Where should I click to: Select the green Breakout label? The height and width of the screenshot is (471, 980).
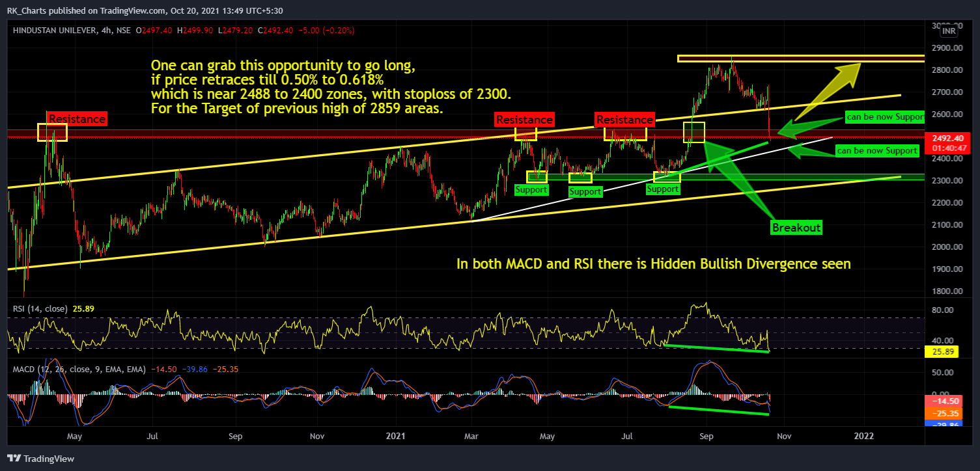tap(796, 228)
